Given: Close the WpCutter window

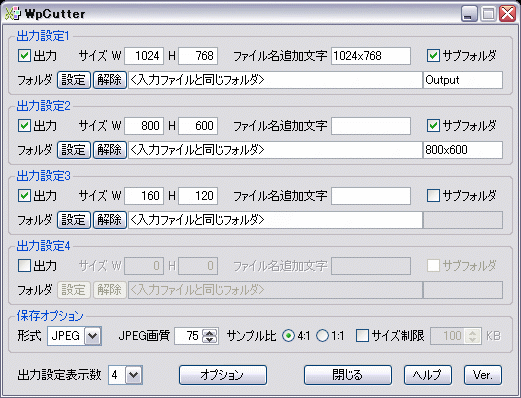Looking at the screenshot, I should point(508,14).
